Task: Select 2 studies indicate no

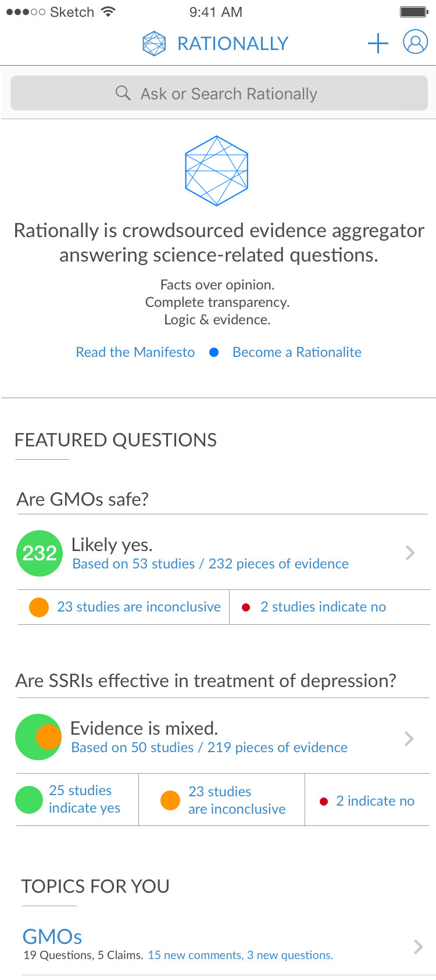Action: (323, 607)
